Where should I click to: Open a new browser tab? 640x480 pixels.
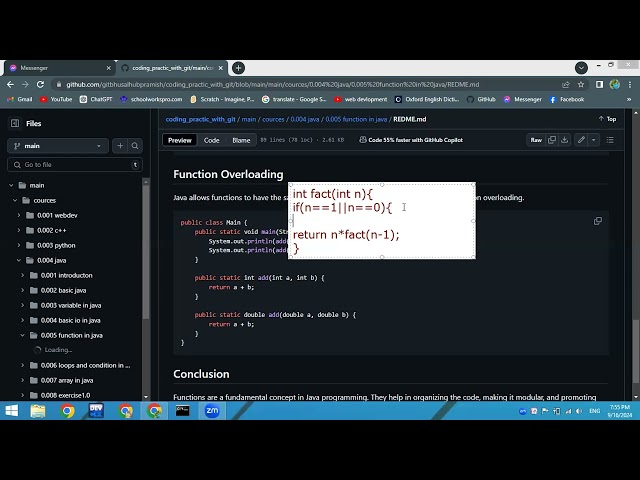point(238,68)
